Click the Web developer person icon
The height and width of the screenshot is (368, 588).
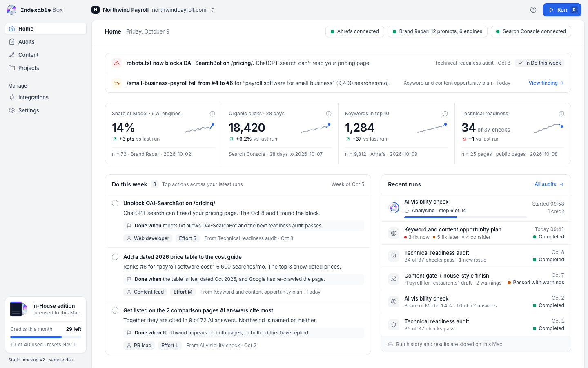coord(129,238)
